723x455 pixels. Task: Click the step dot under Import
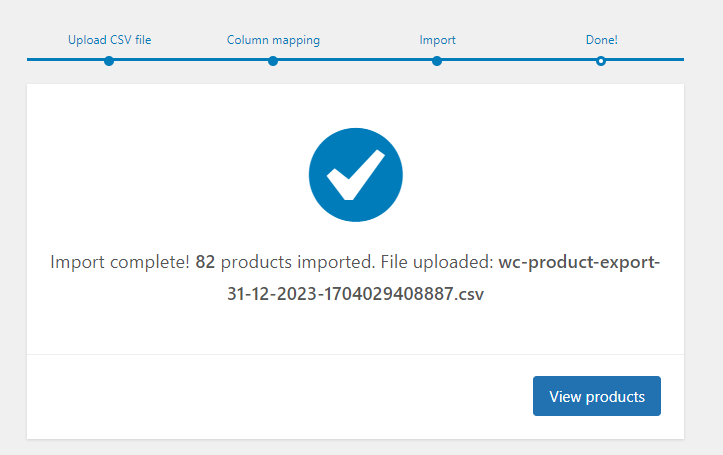[x=437, y=61]
